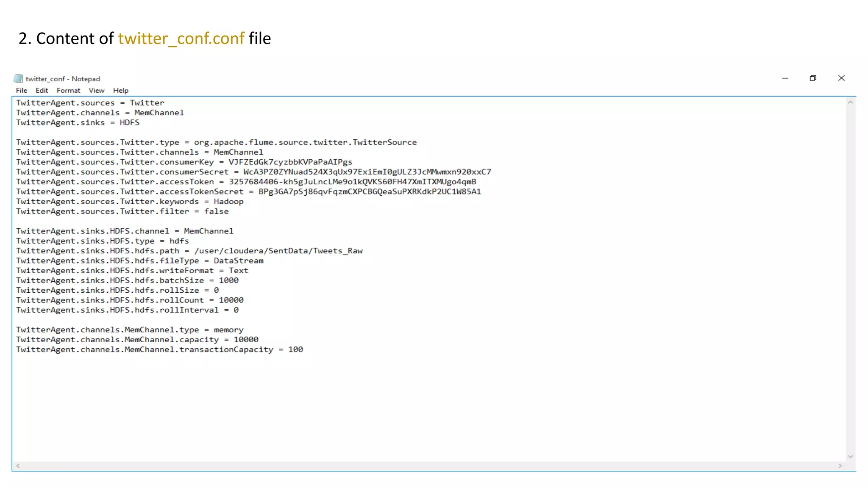Restore down the Notepad window

pos(813,78)
